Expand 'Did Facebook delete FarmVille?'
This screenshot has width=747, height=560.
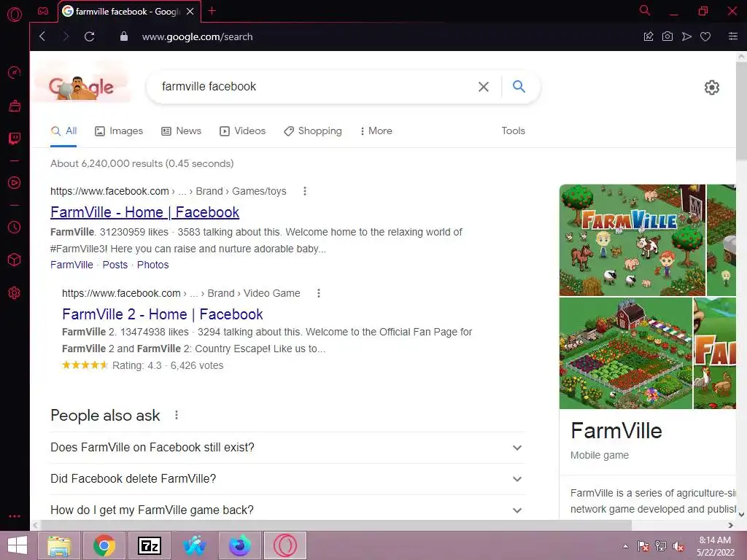pyautogui.click(x=287, y=479)
